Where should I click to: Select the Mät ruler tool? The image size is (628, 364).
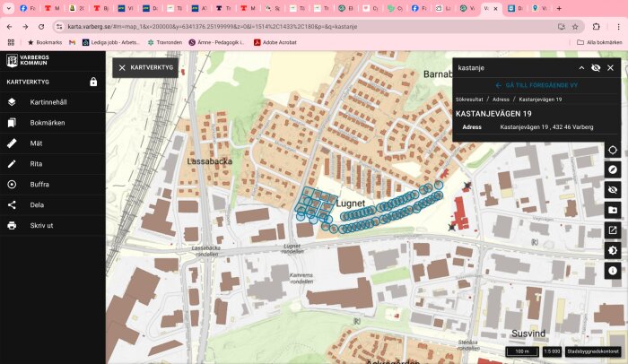(x=52, y=143)
